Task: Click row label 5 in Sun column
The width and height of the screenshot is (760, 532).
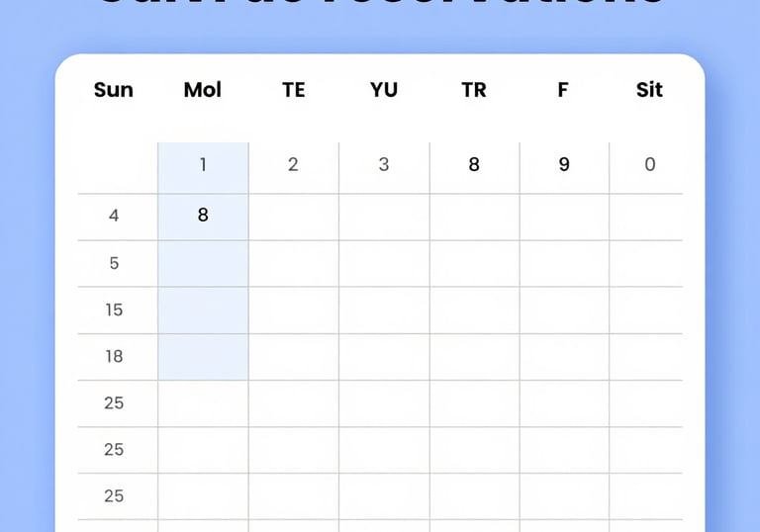Action: (x=114, y=263)
